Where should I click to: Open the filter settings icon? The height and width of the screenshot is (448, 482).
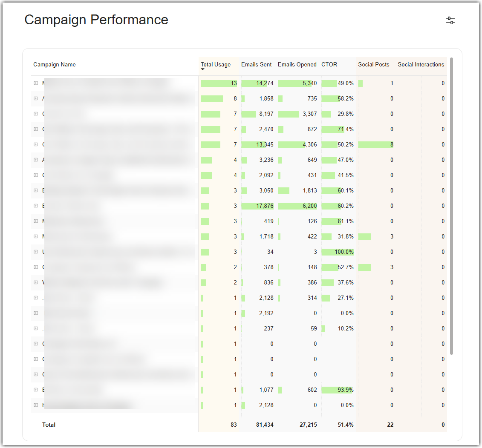click(x=450, y=20)
